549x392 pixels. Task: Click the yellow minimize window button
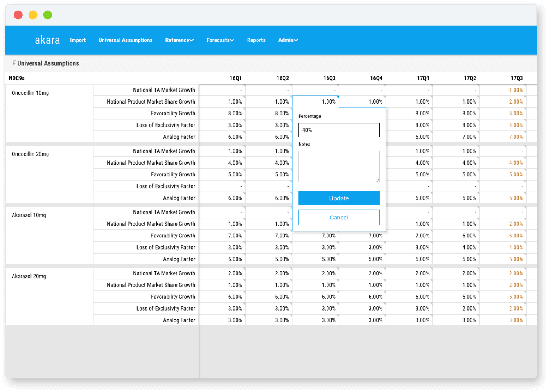(x=33, y=15)
